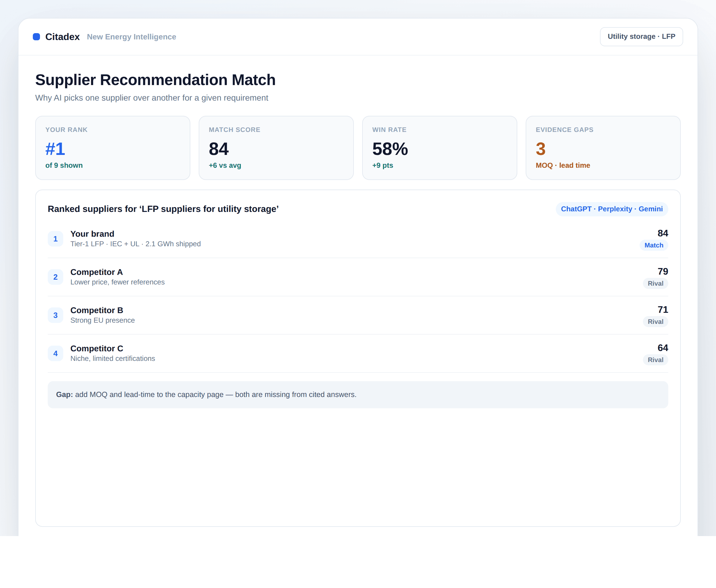Click the '+9 pts' label
The width and height of the screenshot is (716, 588).
[x=382, y=165]
